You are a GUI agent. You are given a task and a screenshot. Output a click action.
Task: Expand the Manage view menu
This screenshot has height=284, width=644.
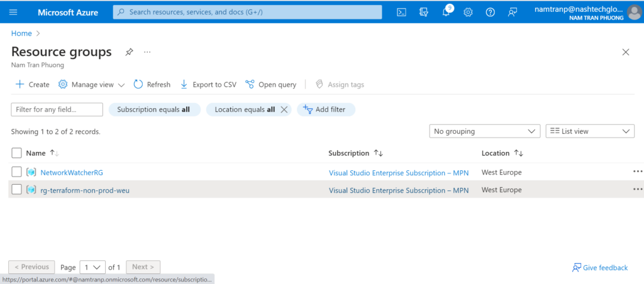pyautogui.click(x=92, y=85)
